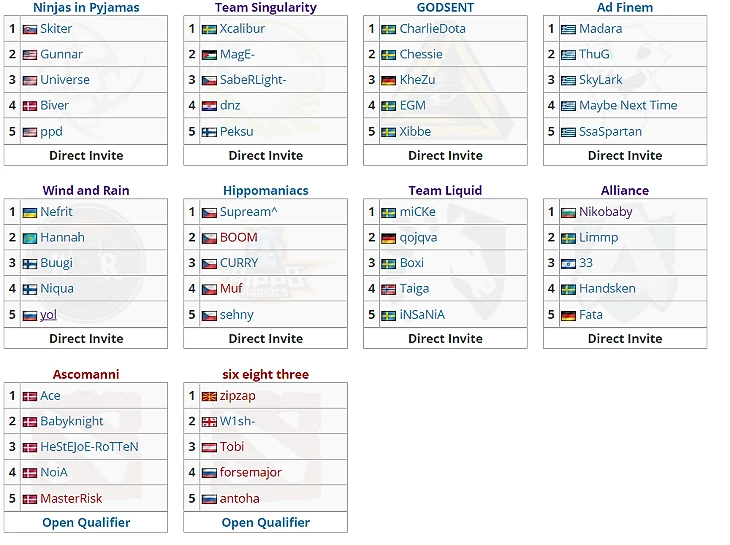
Task: Click the Ukrainian flag next to Nefrit
Action: coord(30,213)
